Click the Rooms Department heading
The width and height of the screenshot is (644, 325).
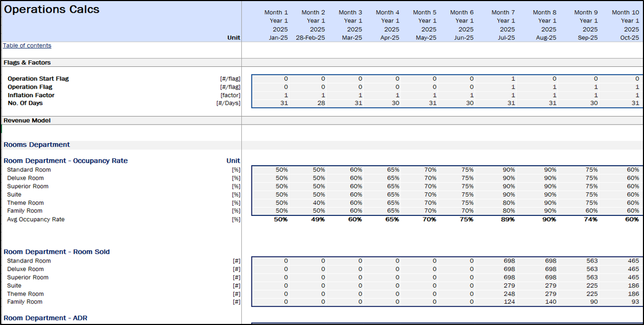(37, 145)
